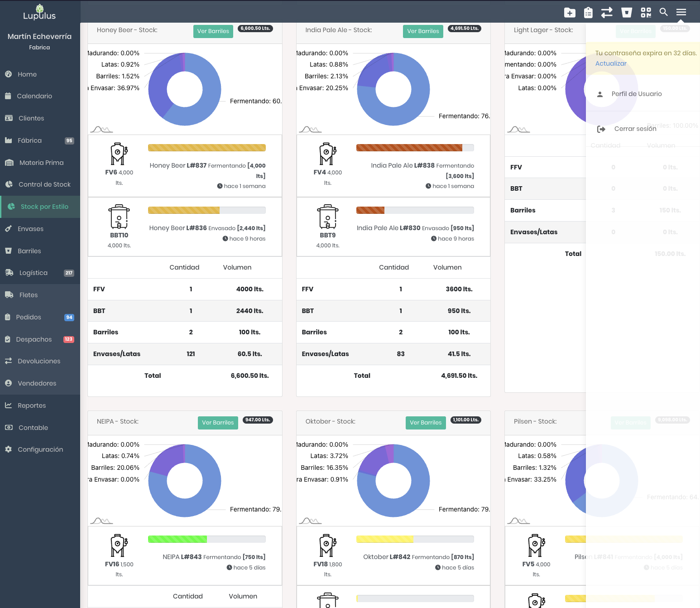This screenshot has height=608, width=700.
Task: Click the Lupulus logo
Action: tap(39, 13)
